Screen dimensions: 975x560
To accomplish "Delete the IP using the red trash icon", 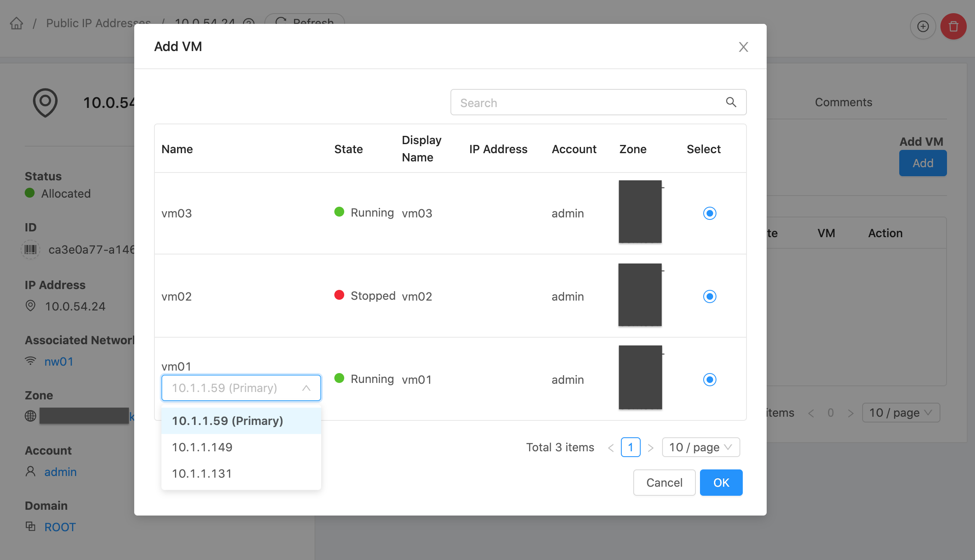I will point(954,26).
